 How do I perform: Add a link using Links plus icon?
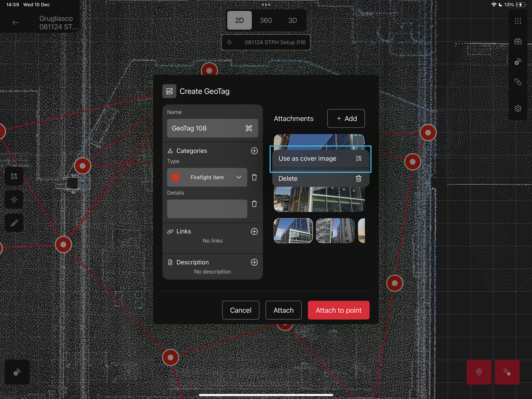click(254, 232)
